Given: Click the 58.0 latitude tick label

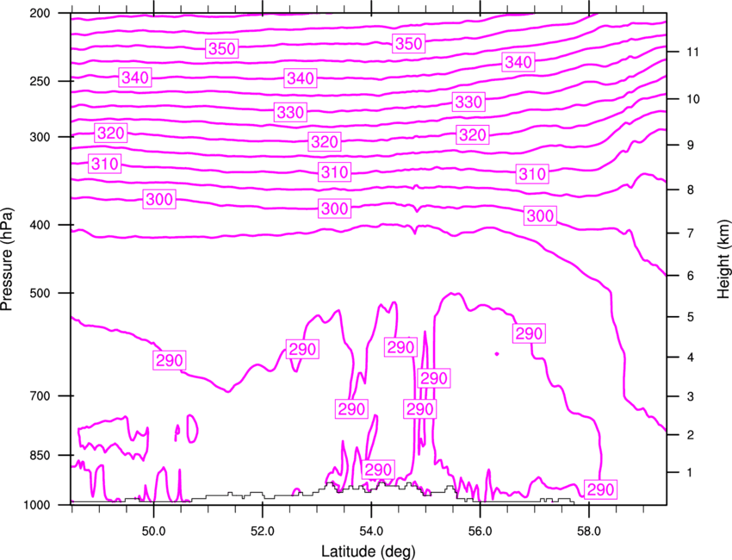Looking at the screenshot, I should 589,532.
